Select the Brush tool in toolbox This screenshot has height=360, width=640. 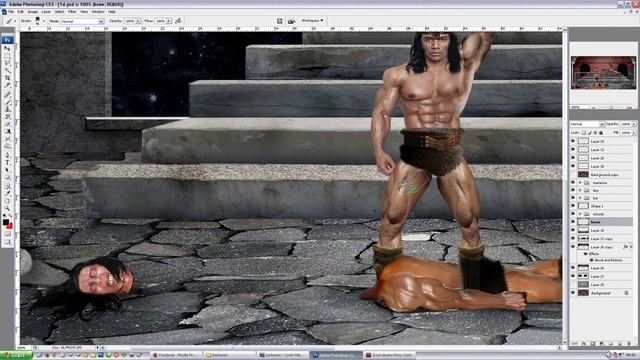point(7,102)
